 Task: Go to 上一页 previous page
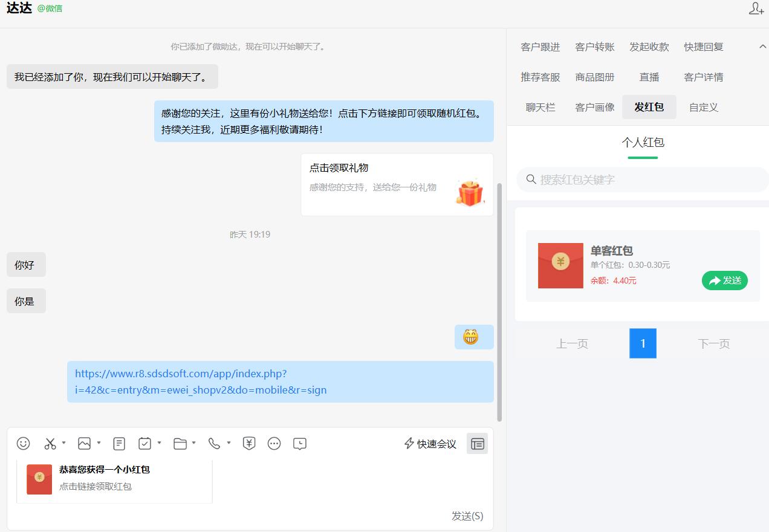click(572, 343)
